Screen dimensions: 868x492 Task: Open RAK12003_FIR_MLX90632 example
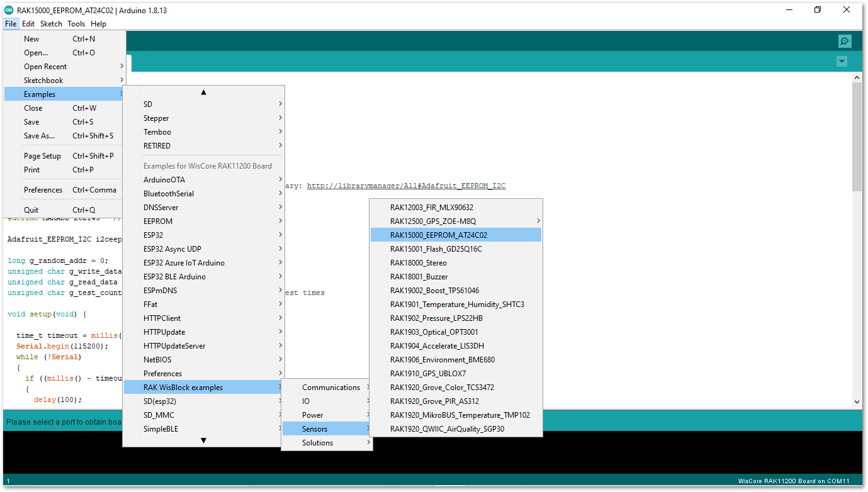[456, 208]
